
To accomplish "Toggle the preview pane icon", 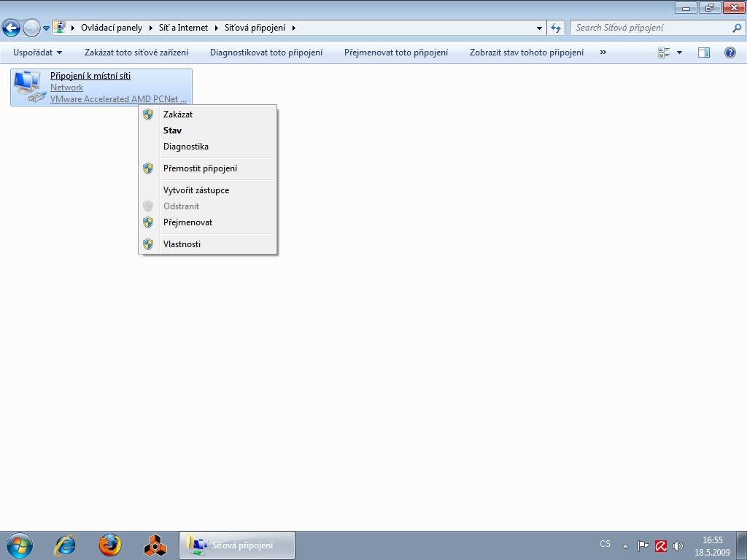I will (704, 52).
